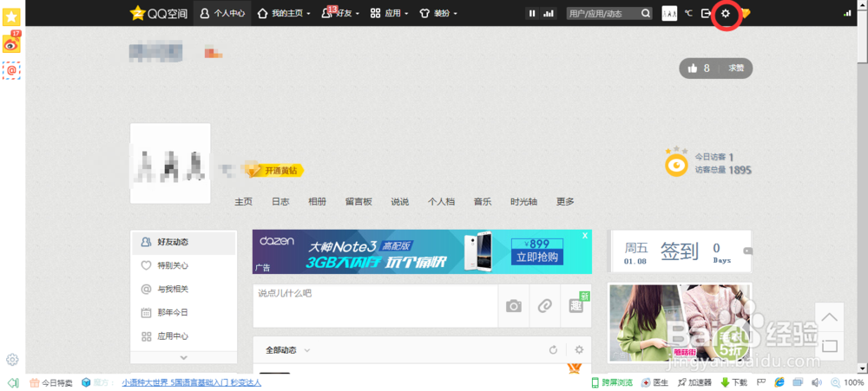The width and height of the screenshot is (868, 391).
Task: Click the thumbs-up like button
Action: point(693,68)
